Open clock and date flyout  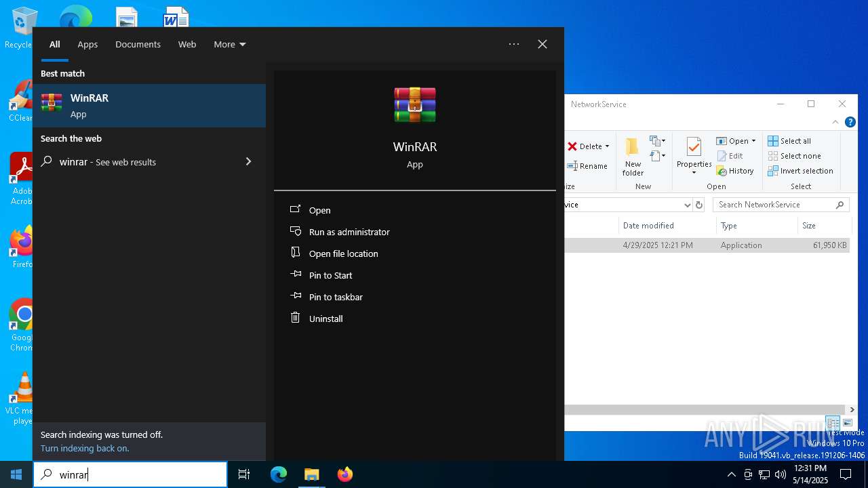pyautogui.click(x=810, y=474)
